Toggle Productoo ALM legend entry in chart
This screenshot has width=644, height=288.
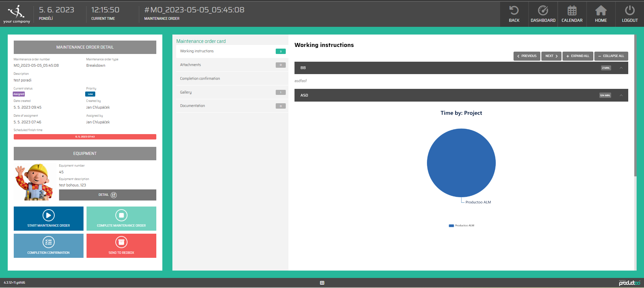462,226
